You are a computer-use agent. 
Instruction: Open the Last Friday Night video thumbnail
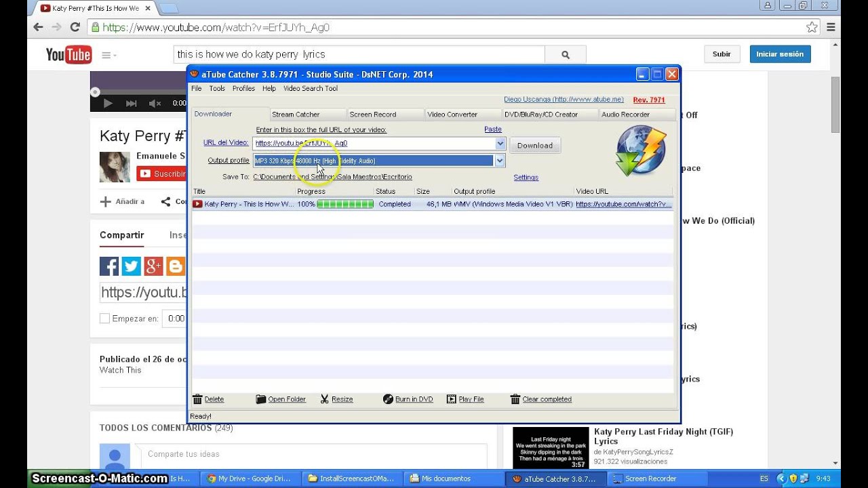pos(551,447)
